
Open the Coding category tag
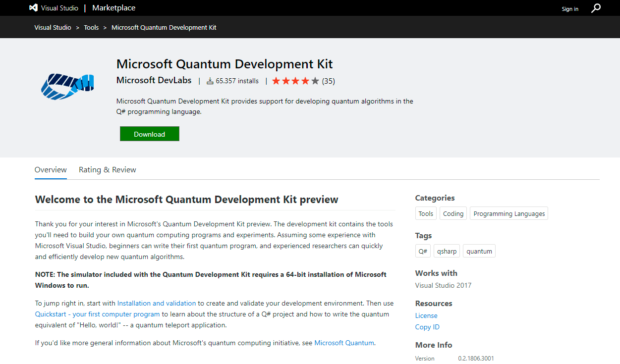pyautogui.click(x=453, y=213)
